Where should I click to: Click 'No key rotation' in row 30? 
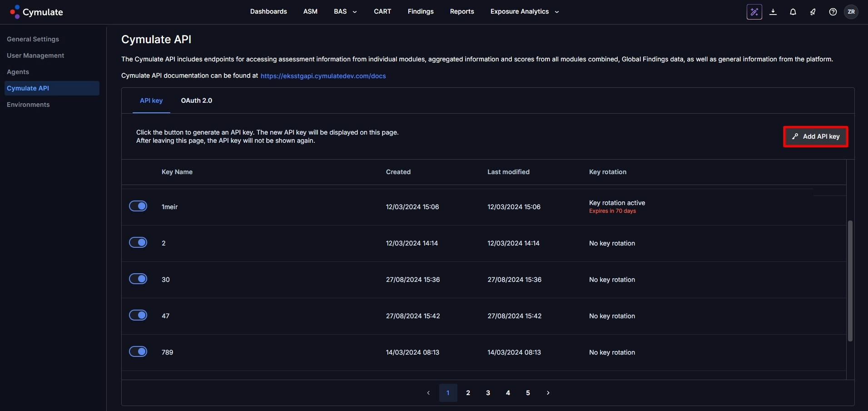[612, 280]
